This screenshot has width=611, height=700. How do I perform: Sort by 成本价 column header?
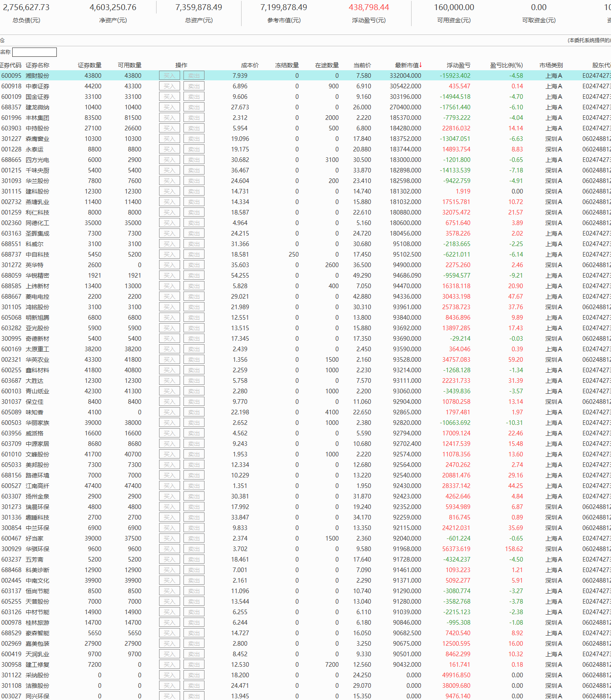[250, 65]
